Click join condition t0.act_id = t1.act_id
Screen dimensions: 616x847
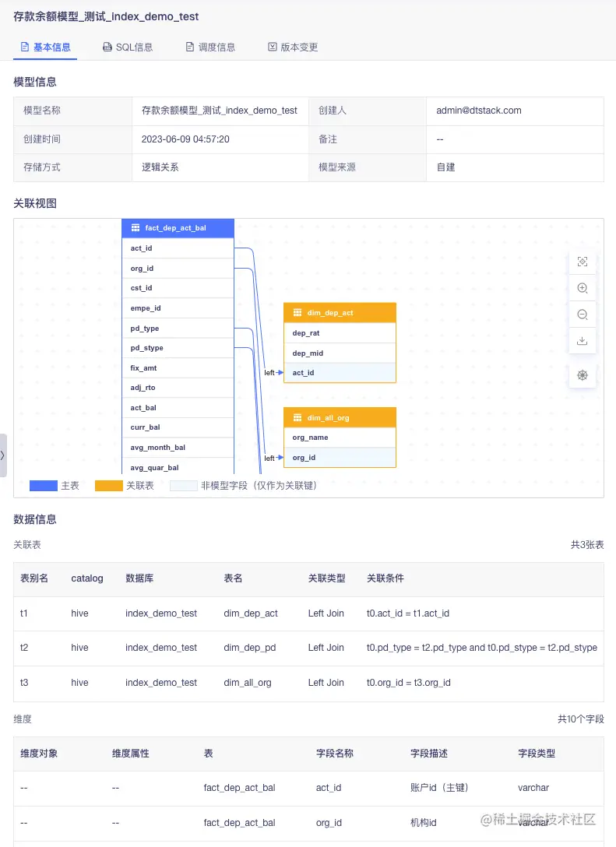408,613
